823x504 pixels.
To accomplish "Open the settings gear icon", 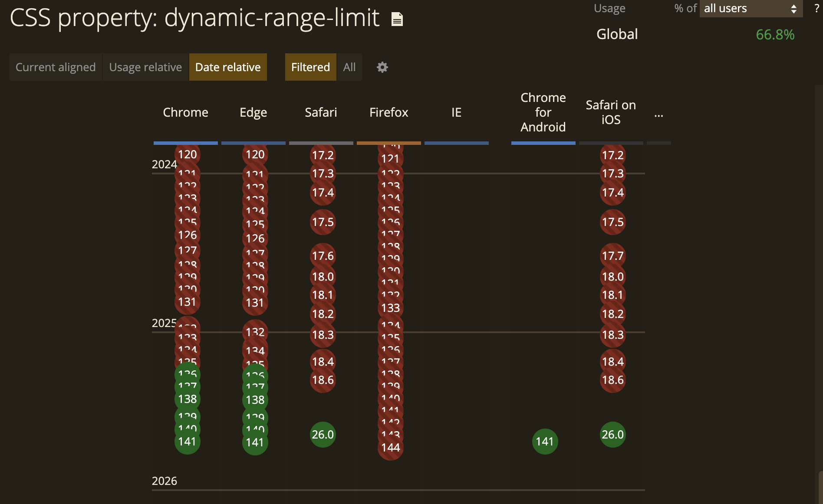I will click(382, 67).
